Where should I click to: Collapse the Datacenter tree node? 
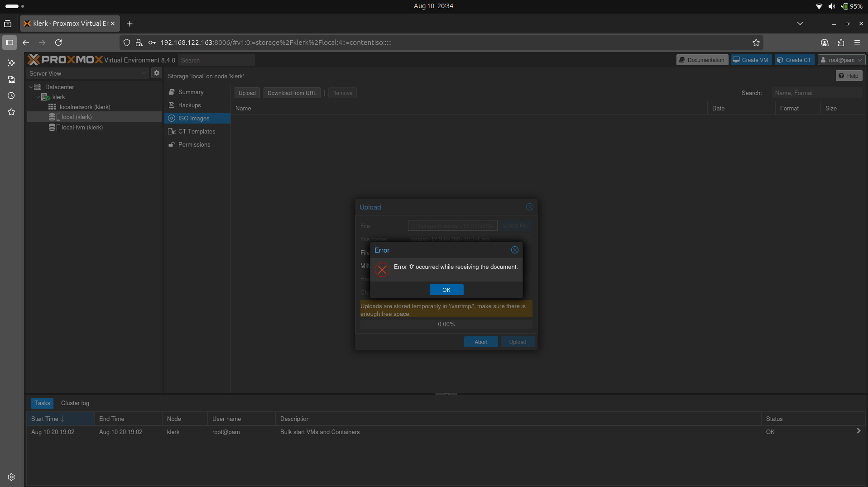click(31, 86)
